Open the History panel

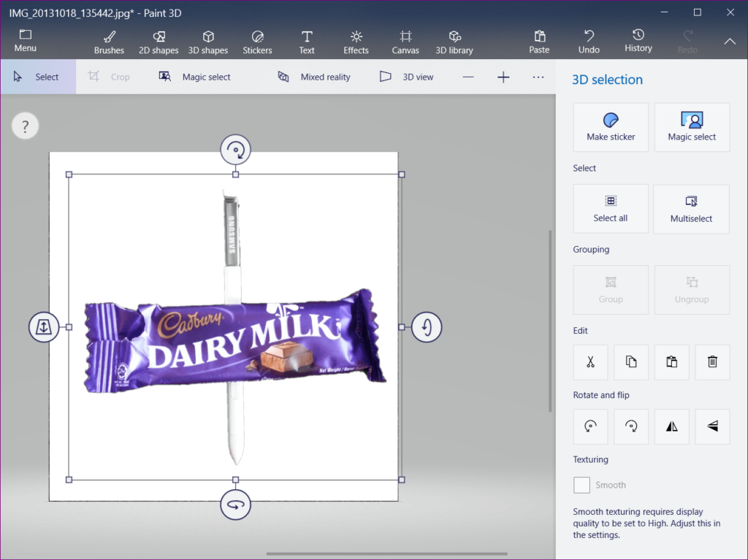(x=638, y=41)
